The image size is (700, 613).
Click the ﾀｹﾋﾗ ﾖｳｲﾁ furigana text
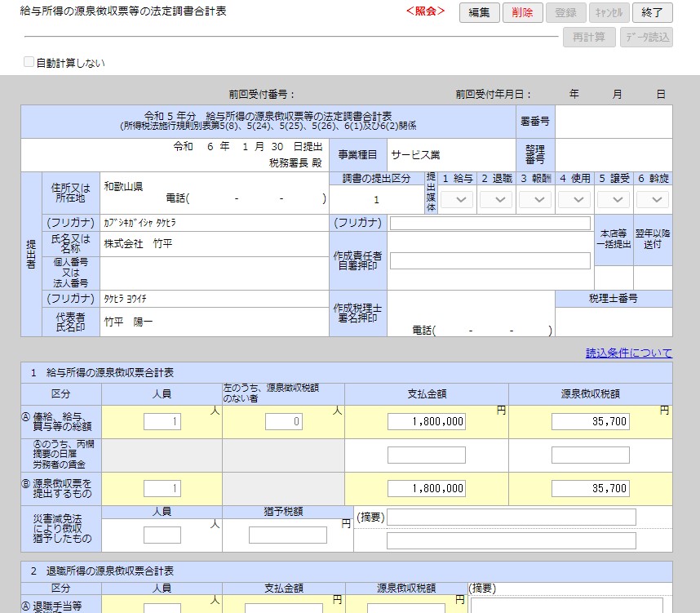125,299
